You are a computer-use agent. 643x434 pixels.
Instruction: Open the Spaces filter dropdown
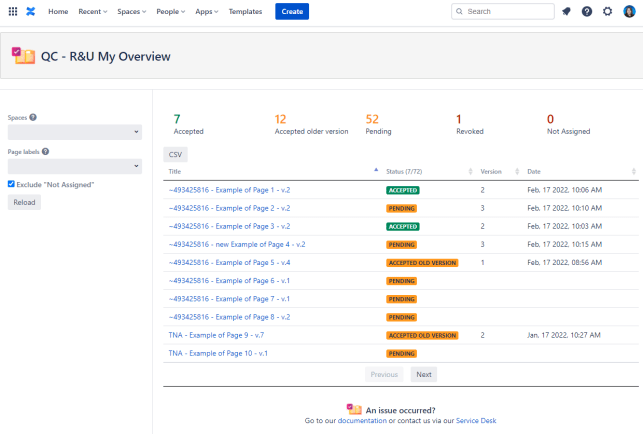click(75, 132)
